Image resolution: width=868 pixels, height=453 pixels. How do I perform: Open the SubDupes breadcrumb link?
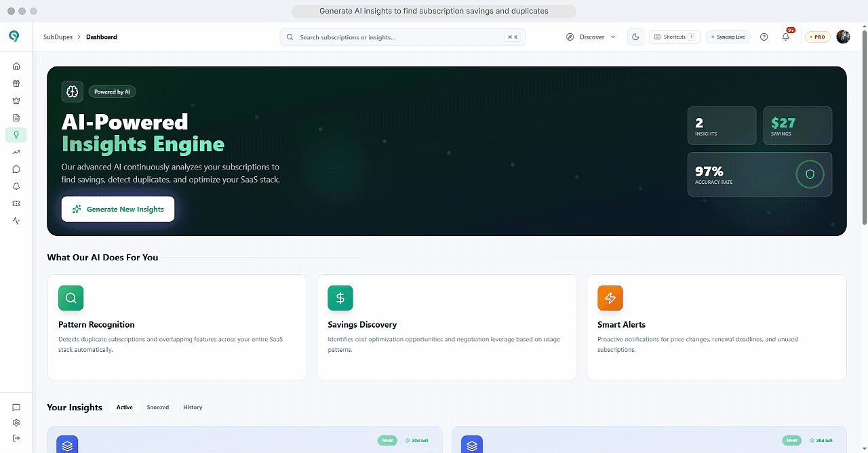pos(58,37)
